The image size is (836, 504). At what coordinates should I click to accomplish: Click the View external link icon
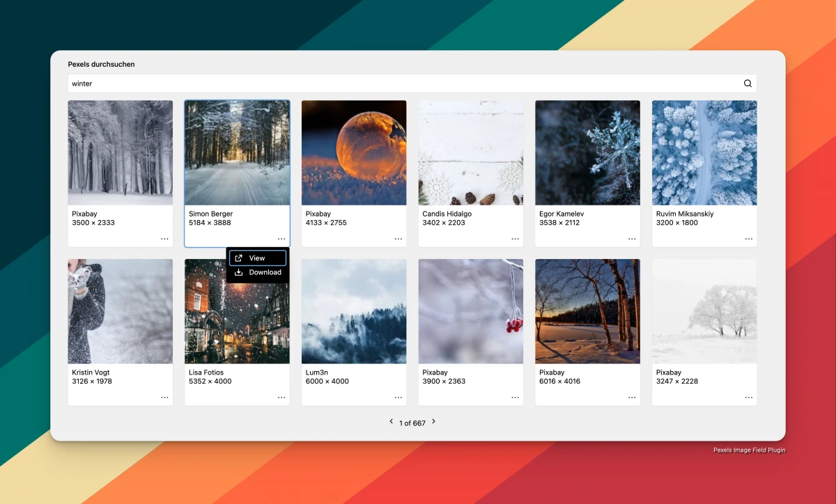(239, 258)
